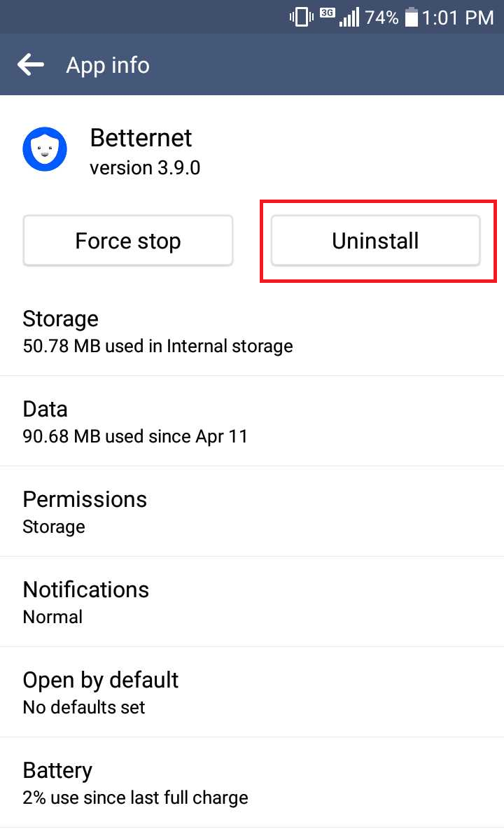Tap the 1:01 PM clock
Image resolution: width=504 pixels, height=829 pixels.
[x=458, y=18]
